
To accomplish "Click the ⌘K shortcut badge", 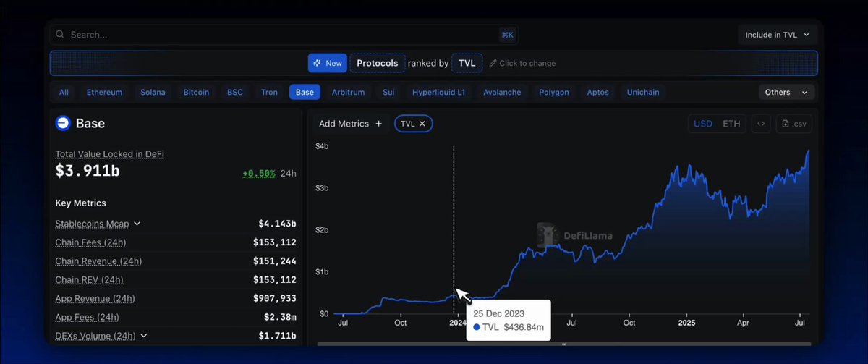I will (507, 35).
